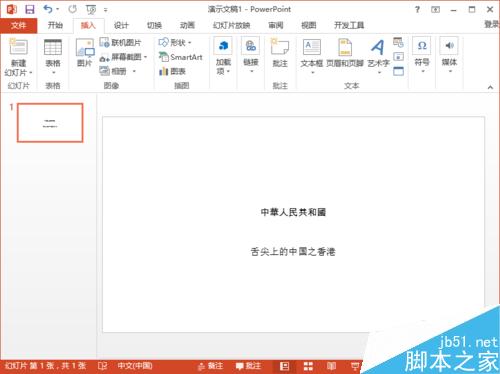This screenshot has width=500, height=374.
Task: Switch to the 开发工具 (Developer) tab
Action: [x=349, y=25]
